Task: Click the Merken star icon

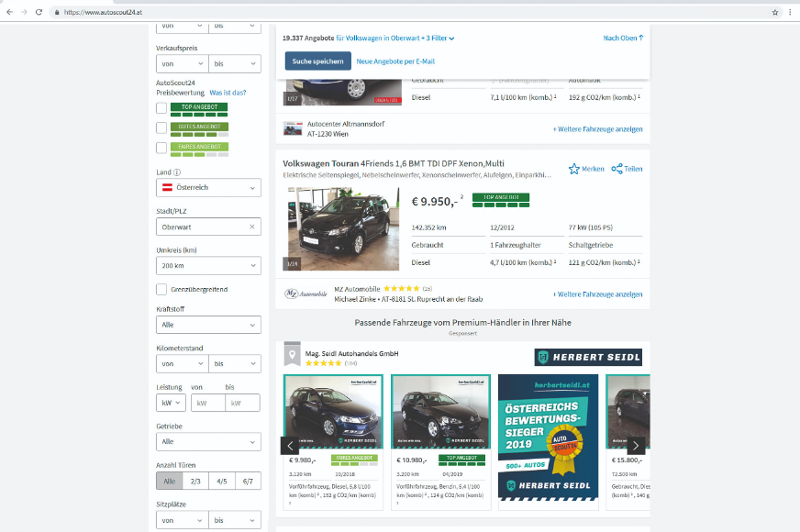Action: pos(574,169)
